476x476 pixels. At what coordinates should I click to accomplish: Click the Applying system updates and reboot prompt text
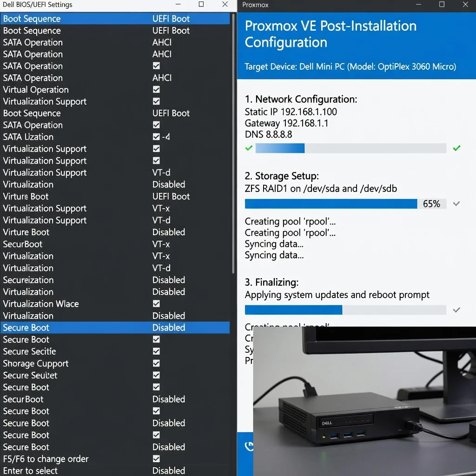pyautogui.click(x=337, y=295)
